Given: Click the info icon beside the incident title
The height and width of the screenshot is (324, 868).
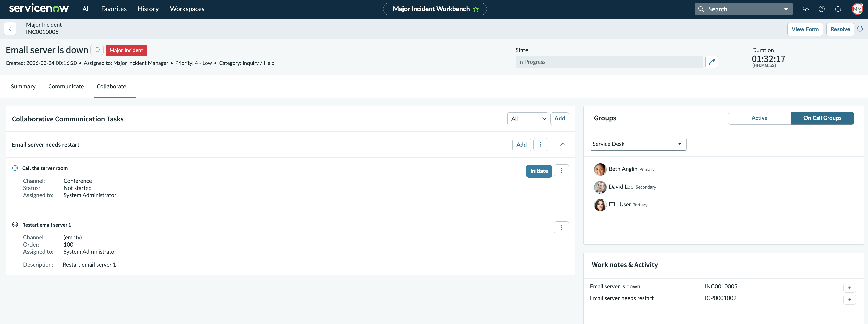Looking at the screenshot, I should pyautogui.click(x=97, y=50).
